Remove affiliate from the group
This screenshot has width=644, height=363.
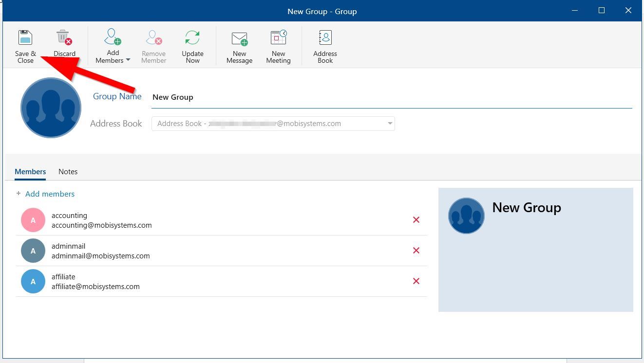[x=416, y=281]
